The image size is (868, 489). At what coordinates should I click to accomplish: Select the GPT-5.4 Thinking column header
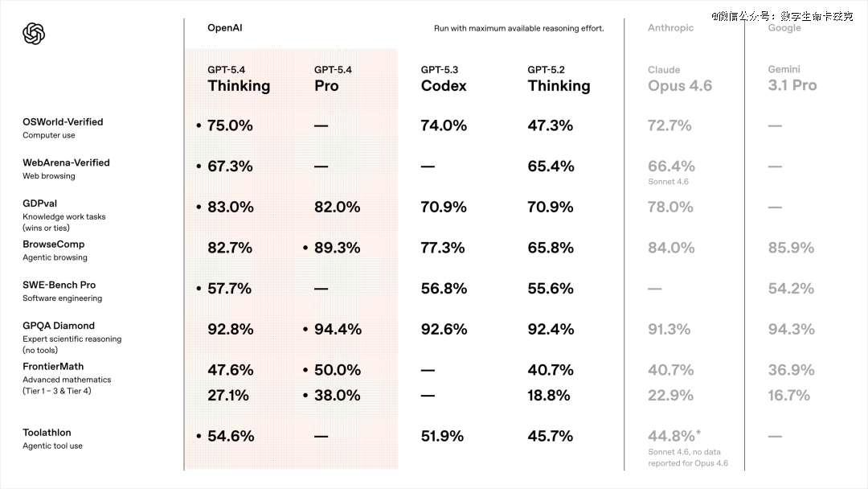point(239,79)
